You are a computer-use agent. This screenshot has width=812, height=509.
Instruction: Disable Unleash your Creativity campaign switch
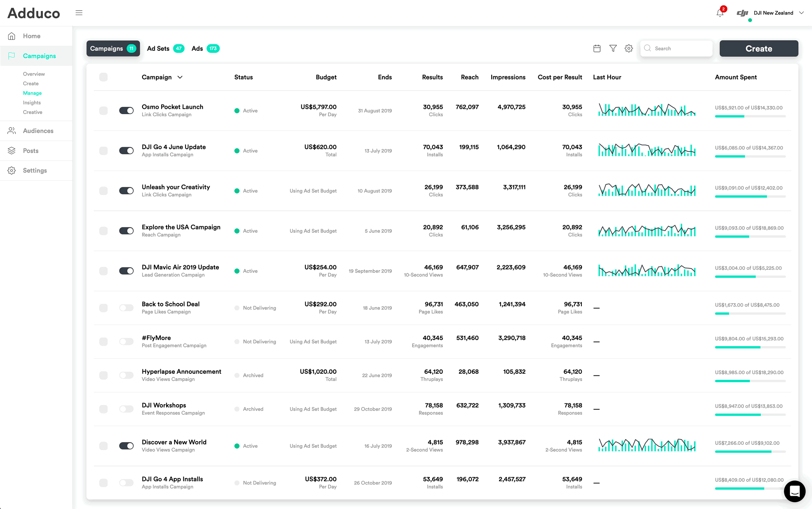click(126, 191)
